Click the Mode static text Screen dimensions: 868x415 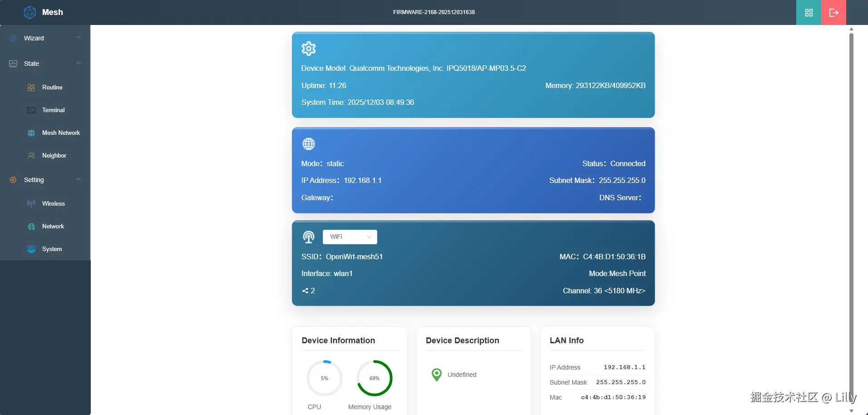(x=323, y=163)
